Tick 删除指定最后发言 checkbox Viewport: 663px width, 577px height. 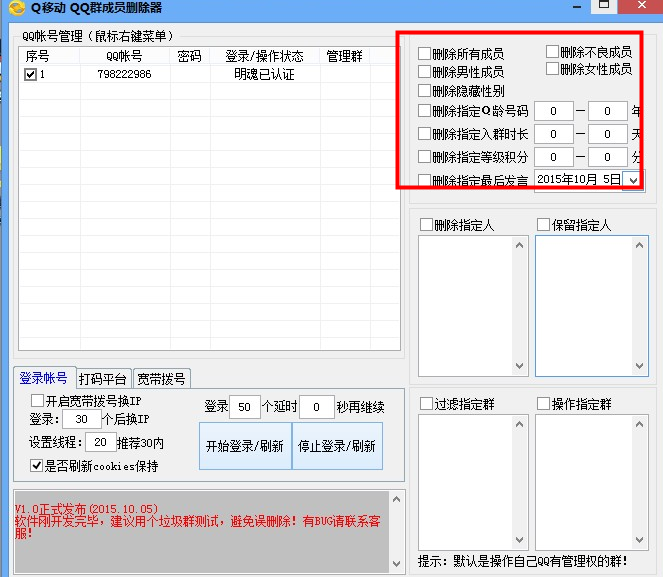point(424,180)
